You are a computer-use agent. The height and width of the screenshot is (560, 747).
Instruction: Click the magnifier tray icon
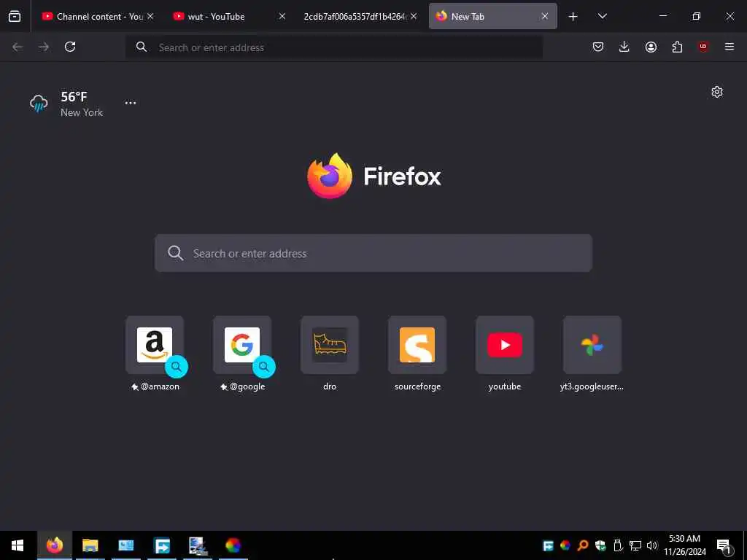point(583,545)
